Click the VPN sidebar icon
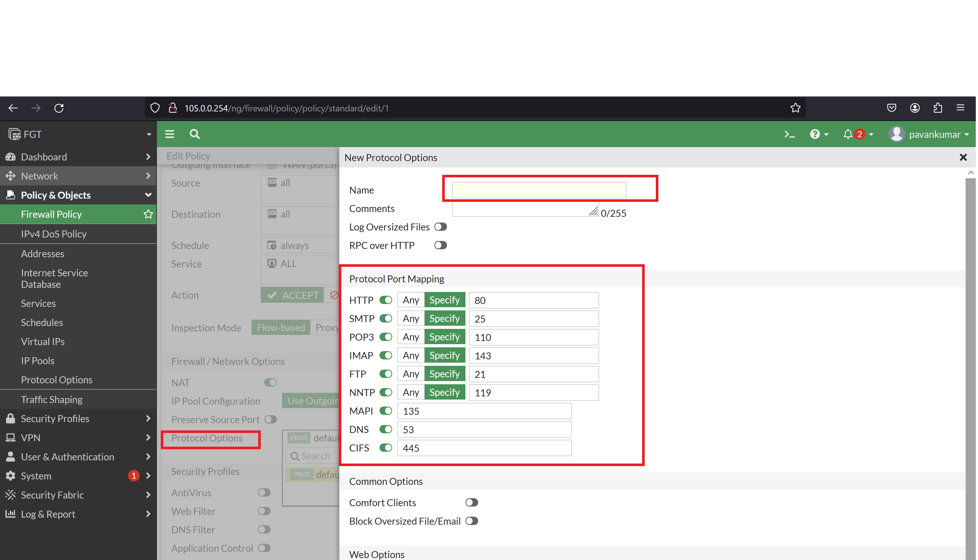Image resolution: width=978 pixels, height=560 pixels. 11,437
